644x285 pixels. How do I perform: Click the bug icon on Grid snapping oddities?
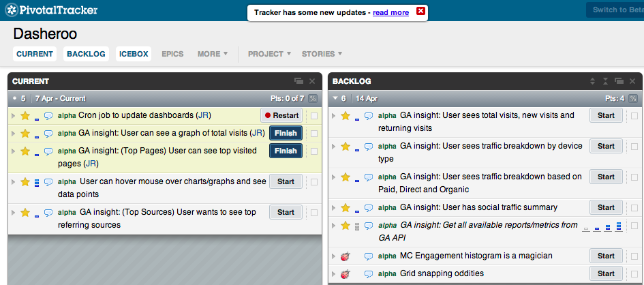(x=346, y=273)
